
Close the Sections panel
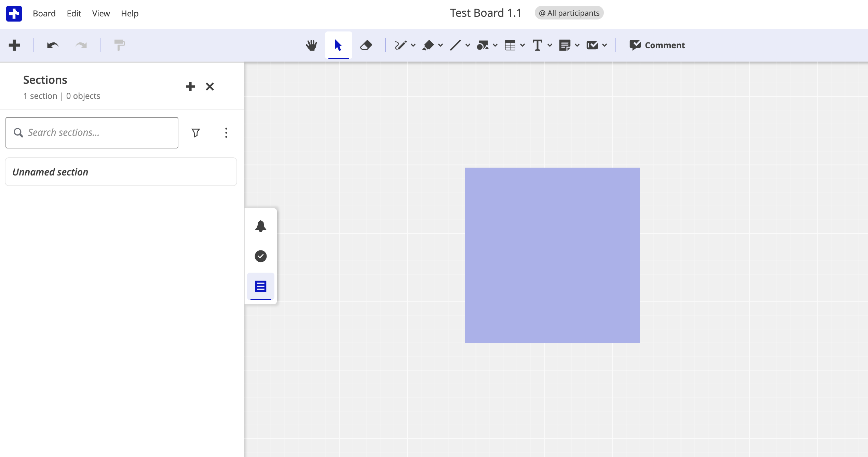tap(210, 87)
